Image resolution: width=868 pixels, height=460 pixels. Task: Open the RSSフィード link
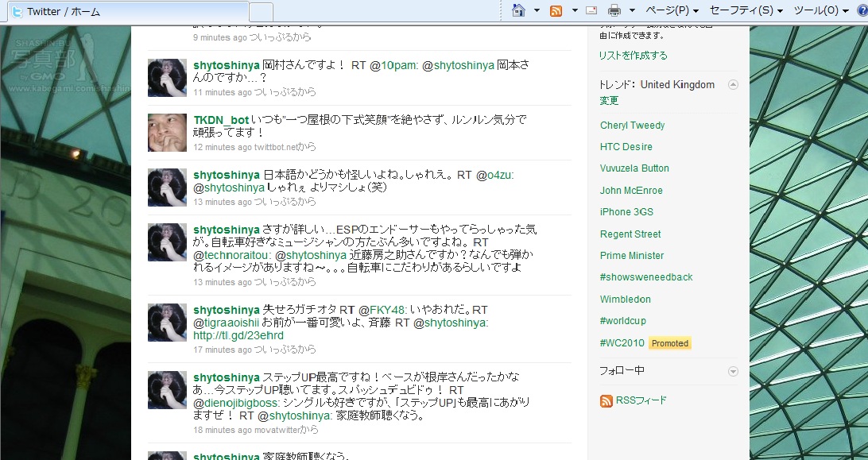(x=641, y=400)
